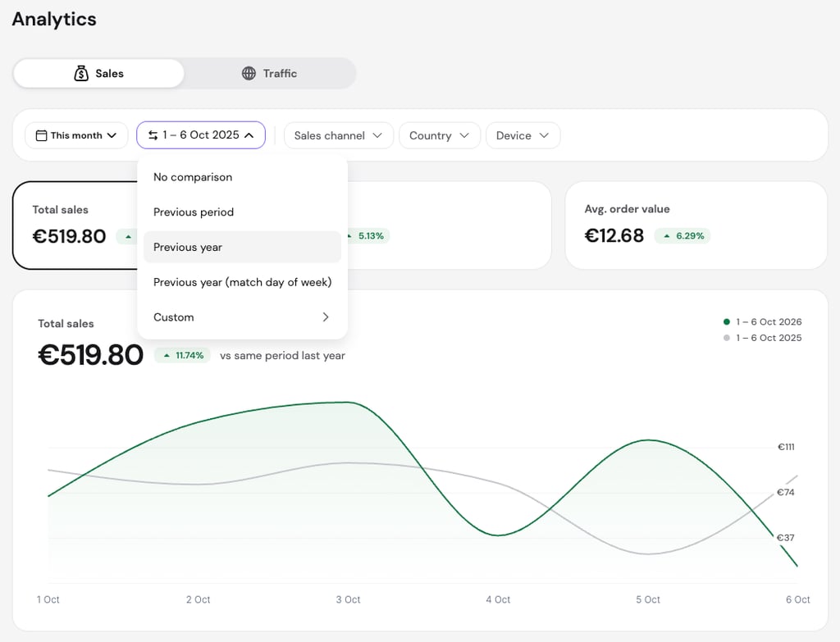Open the This month date dropdown
Screen dimensions: 840x642
coord(76,135)
